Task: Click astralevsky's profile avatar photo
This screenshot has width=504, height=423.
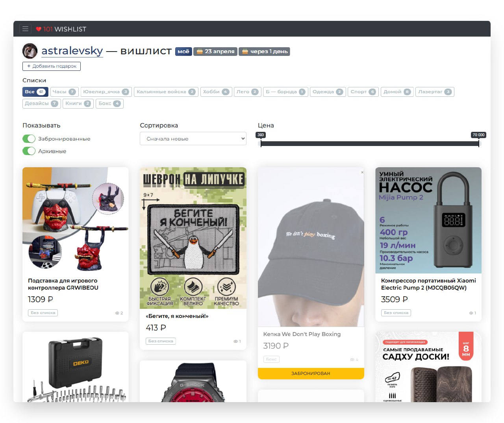Action: pos(30,51)
